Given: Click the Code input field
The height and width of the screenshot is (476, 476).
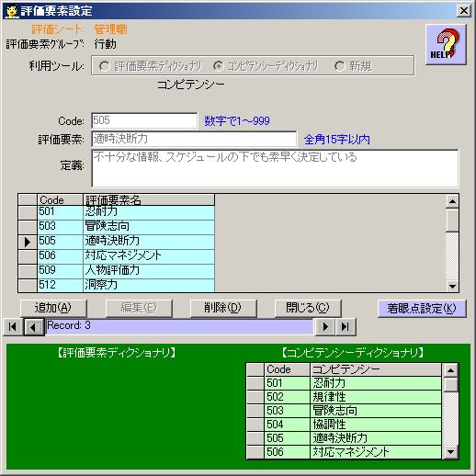Looking at the screenshot, I should [x=144, y=120].
